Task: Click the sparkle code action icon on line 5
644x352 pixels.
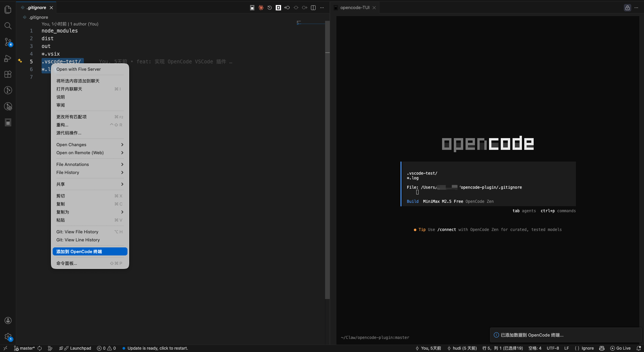Action: tap(20, 61)
